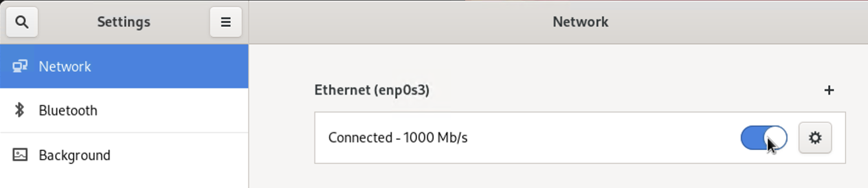Switch to the Bluetooth settings panel
The width and height of the screenshot is (868, 188).
[68, 110]
